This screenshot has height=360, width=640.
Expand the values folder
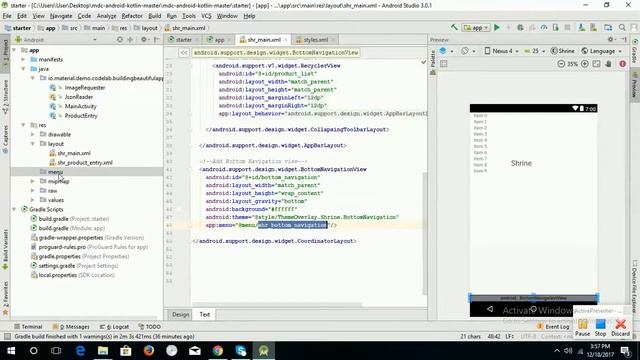(x=33, y=200)
